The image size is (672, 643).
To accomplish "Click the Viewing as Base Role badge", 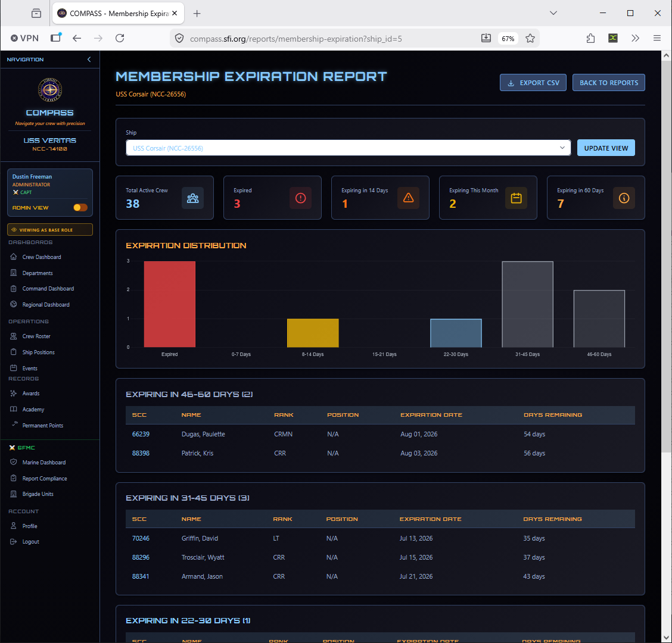I will tap(49, 230).
